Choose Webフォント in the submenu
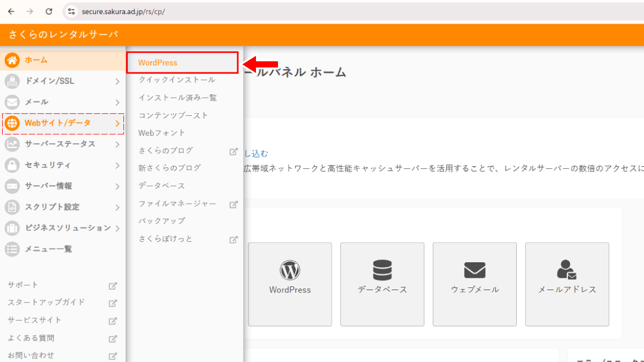 (162, 133)
